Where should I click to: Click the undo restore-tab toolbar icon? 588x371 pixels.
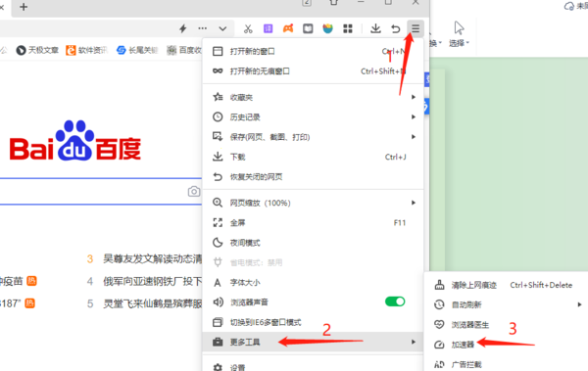395,28
